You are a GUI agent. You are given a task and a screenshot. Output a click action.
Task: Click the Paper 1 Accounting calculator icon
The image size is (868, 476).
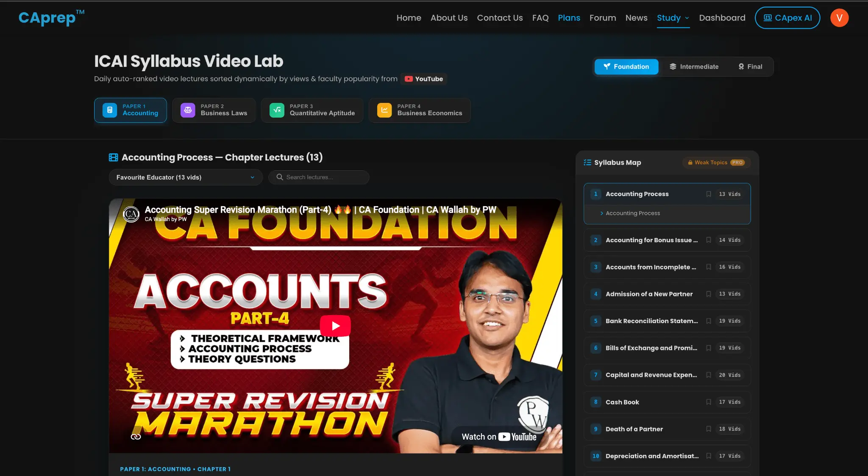pos(110,110)
